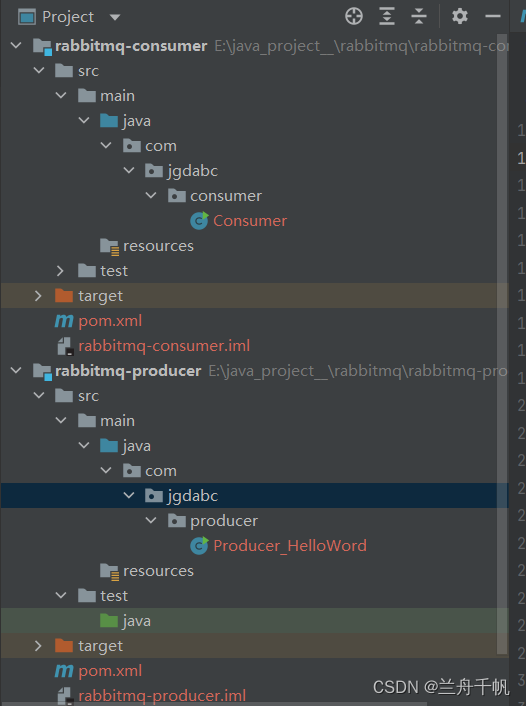
Task: Click the Expand All toolbar icon
Action: click(387, 16)
